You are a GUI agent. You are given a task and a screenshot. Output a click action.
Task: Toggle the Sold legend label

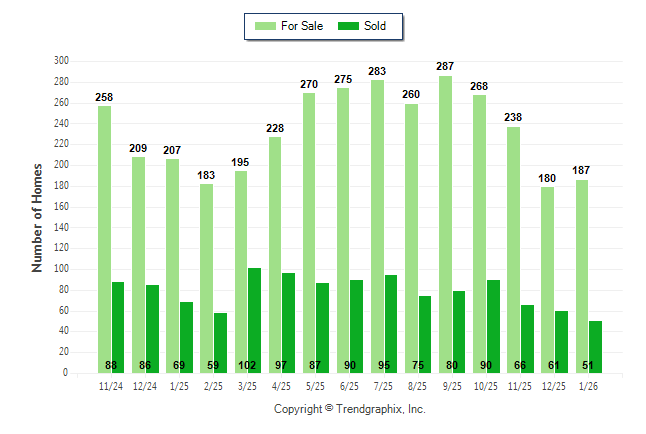pos(376,25)
